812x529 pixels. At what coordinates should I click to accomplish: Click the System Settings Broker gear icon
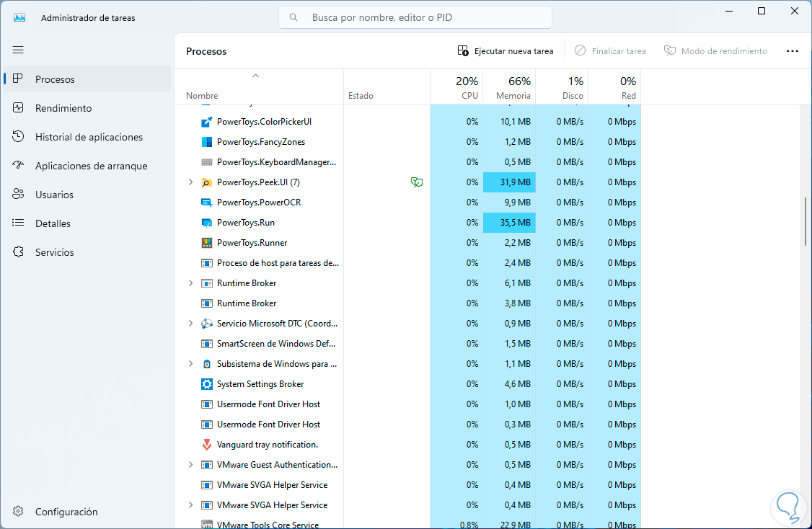click(207, 384)
